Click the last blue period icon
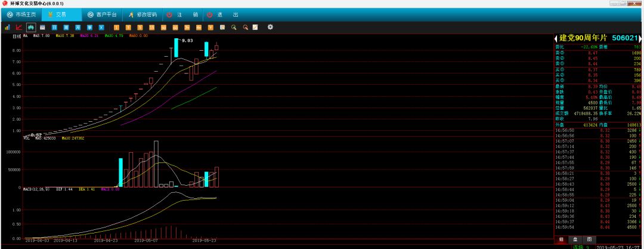 pyautogui.click(x=101, y=27)
